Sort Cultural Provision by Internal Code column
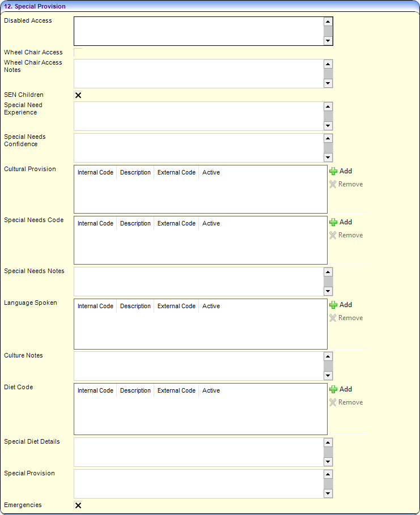420x515 pixels. [x=95, y=173]
